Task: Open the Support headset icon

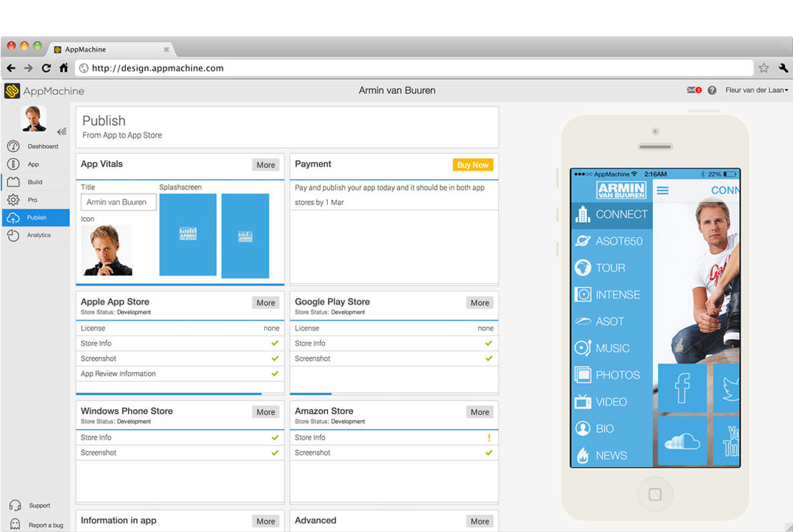Action: 15,505
